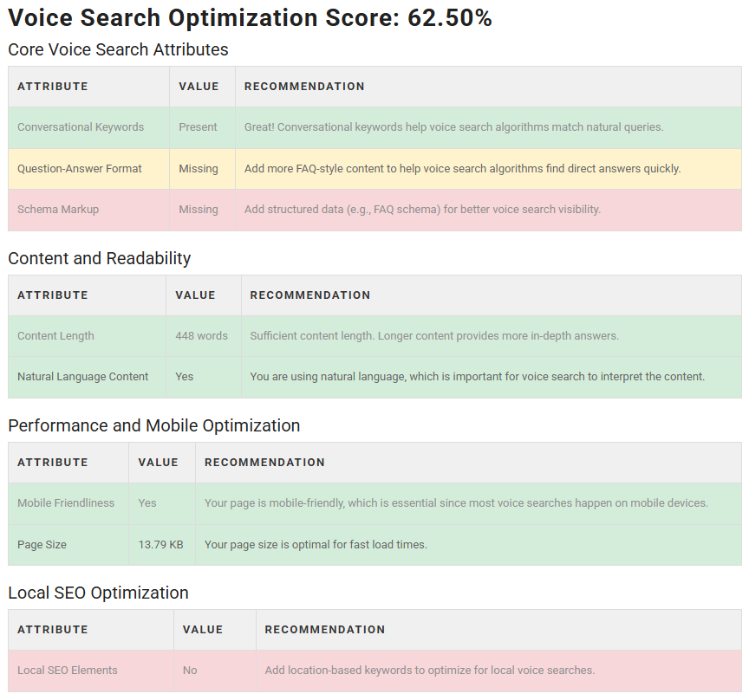Select the Content Length attribute cell

click(x=55, y=336)
